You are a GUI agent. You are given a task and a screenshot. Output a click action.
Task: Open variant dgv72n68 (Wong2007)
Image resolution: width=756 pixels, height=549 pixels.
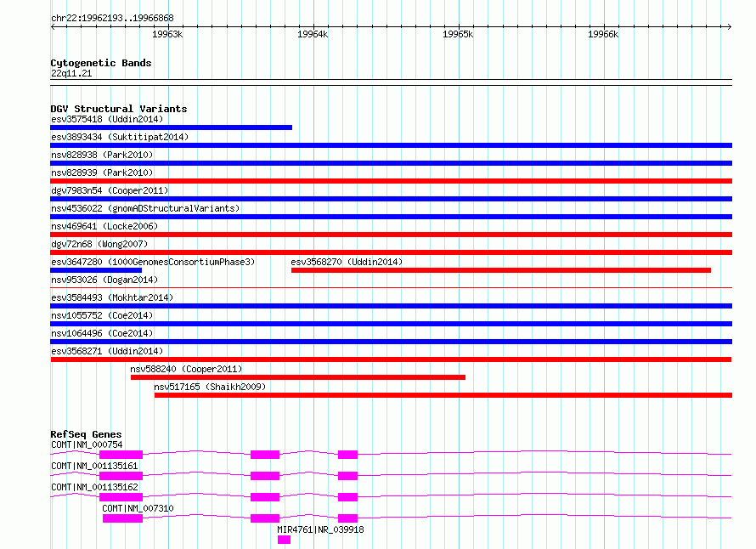coord(99,244)
